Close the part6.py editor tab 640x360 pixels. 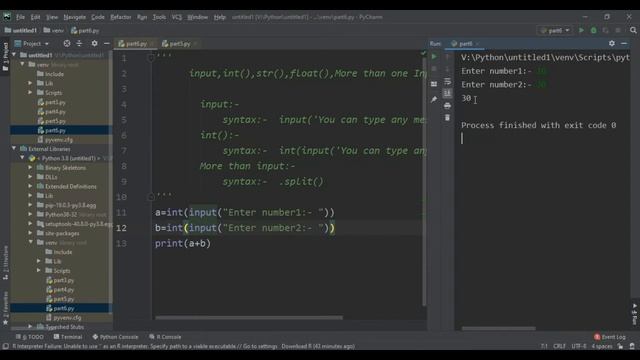152,44
